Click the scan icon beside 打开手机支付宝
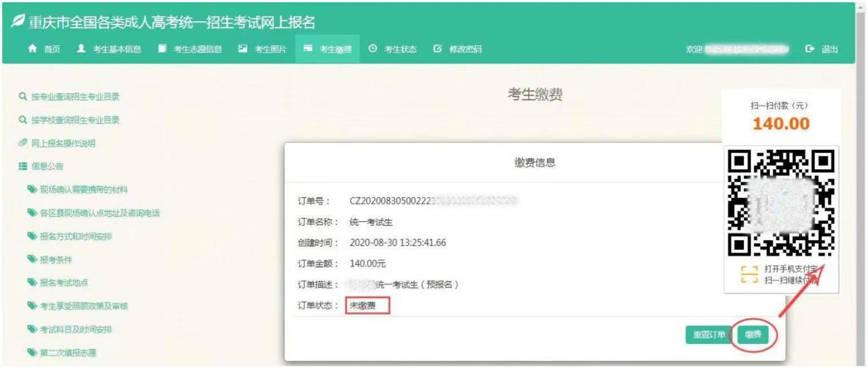The height and width of the screenshot is (368, 868). point(749,274)
